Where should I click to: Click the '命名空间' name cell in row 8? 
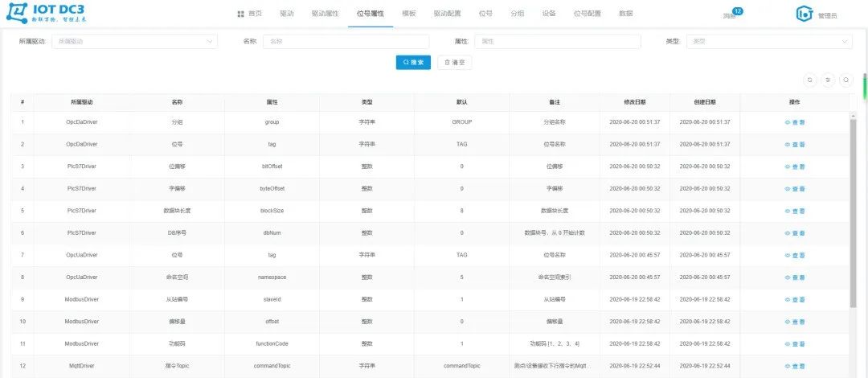pyautogui.click(x=177, y=277)
